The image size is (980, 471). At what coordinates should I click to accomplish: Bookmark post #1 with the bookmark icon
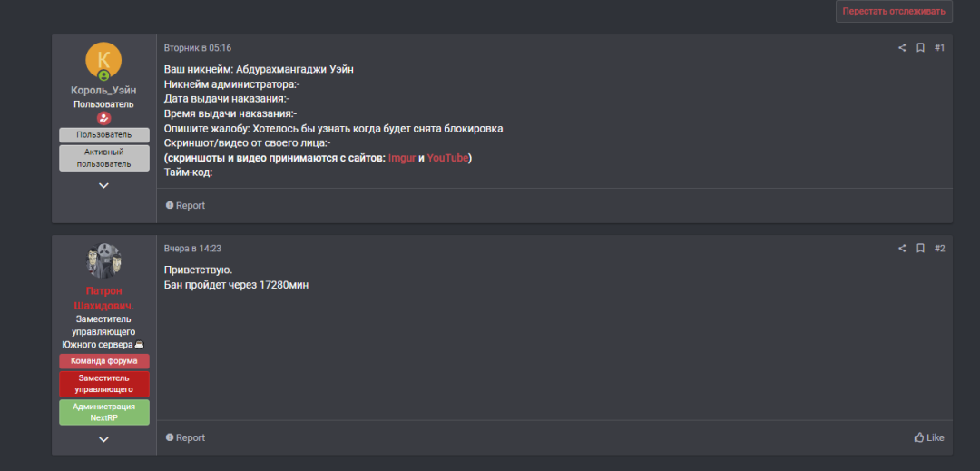coord(921,48)
